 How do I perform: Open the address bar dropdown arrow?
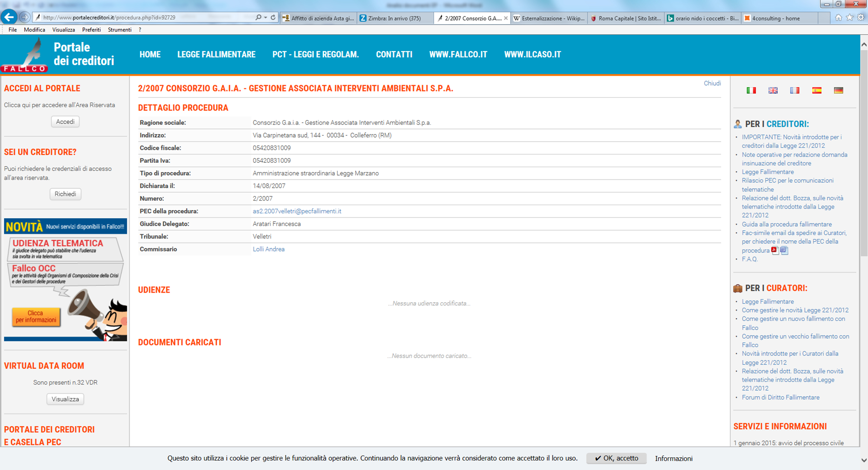pos(265,17)
